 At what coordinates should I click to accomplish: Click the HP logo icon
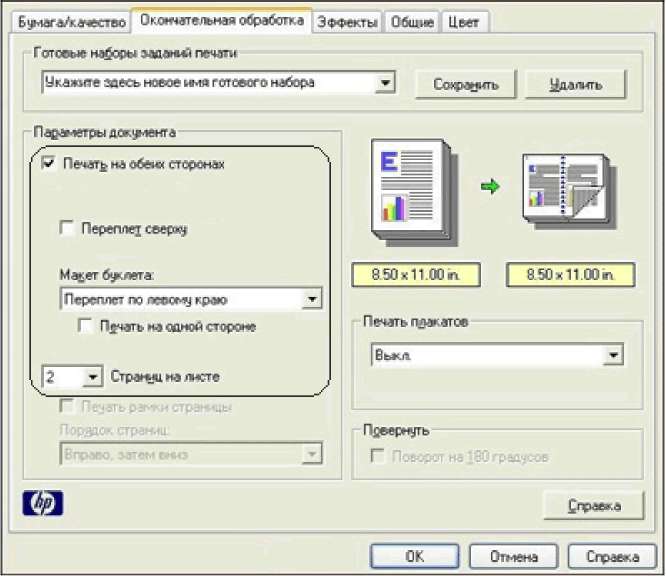click(42, 503)
